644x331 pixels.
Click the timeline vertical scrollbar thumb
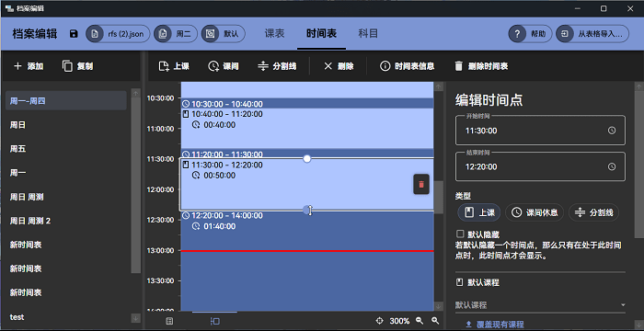click(439, 197)
